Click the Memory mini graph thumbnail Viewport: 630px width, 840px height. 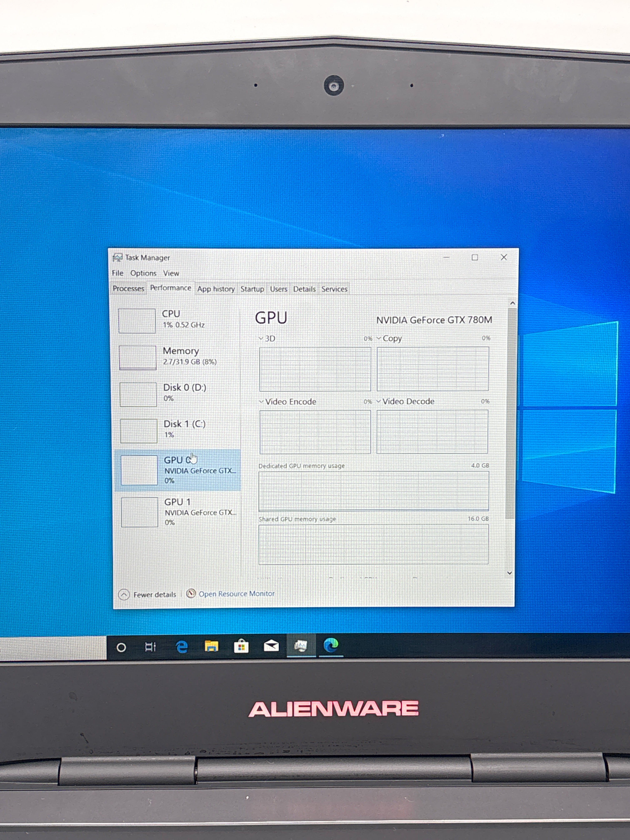click(137, 357)
